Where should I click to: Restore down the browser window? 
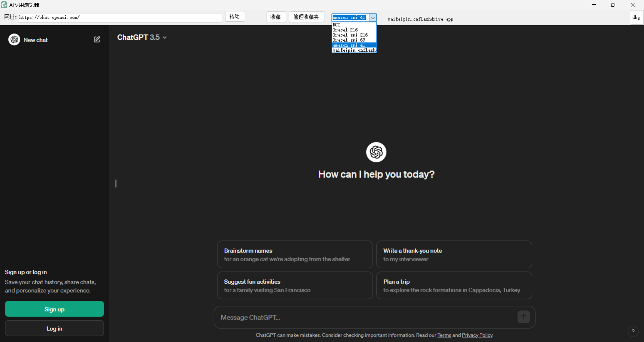pos(613,5)
